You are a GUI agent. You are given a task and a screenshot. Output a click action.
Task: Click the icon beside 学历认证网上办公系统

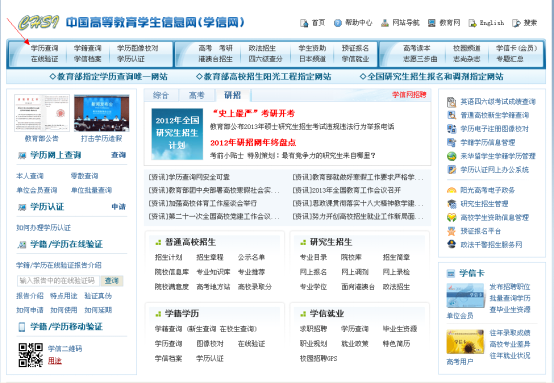point(452,170)
